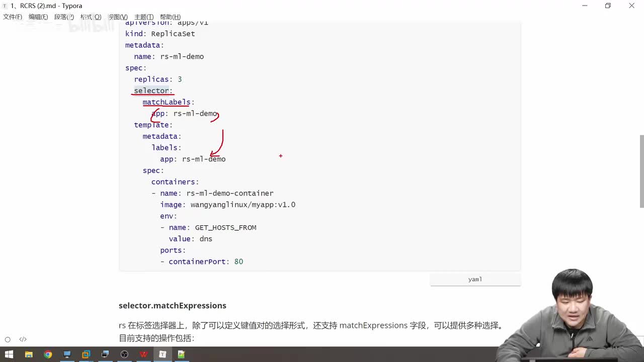Open the 视图(V) menu
Image resolution: width=644 pixels, height=362 pixels.
tap(118, 17)
